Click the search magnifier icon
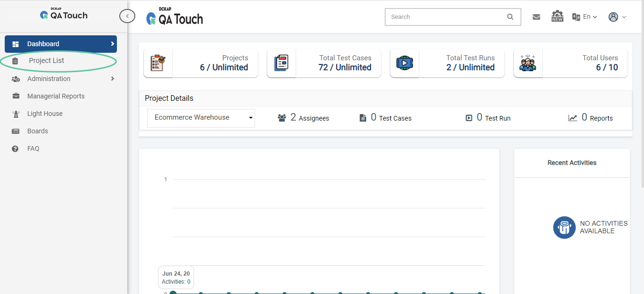 point(510,17)
